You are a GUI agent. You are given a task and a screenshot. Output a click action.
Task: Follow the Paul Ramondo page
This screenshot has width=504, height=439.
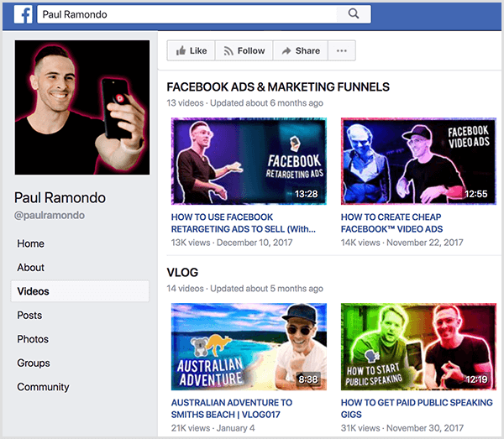244,50
